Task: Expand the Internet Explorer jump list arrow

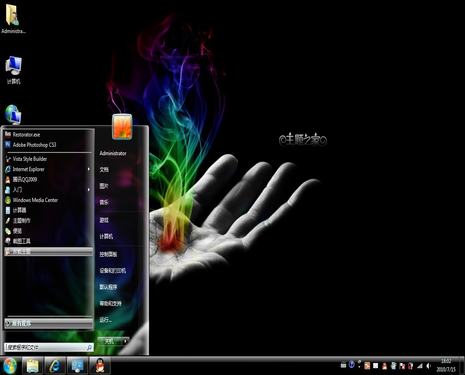Action: (x=89, y=169)
